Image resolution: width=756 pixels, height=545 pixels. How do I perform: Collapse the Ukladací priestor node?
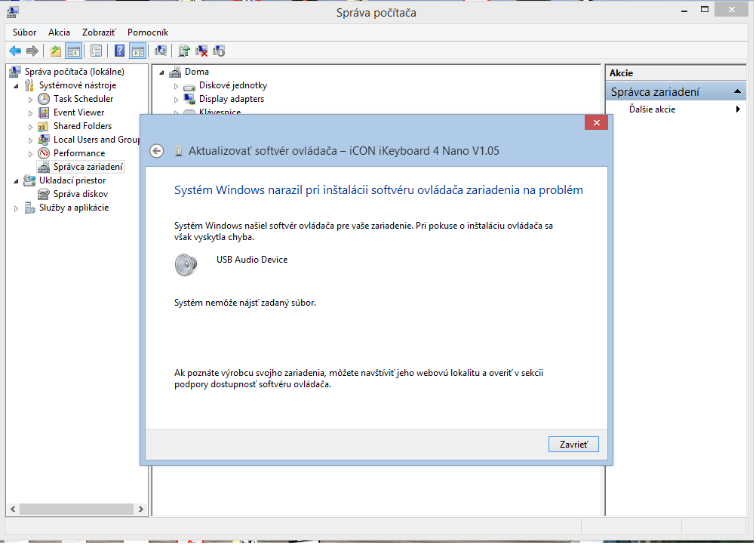pos(16,181)
